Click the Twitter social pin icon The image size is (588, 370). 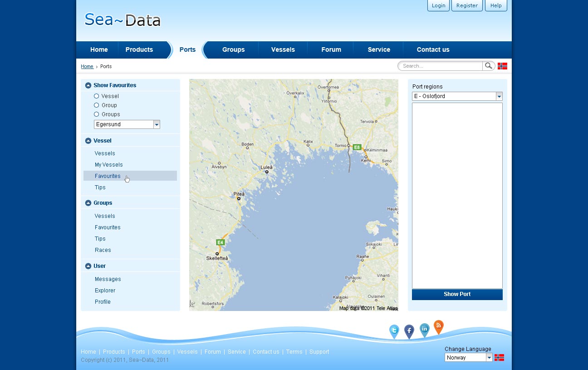pos(394,331)
